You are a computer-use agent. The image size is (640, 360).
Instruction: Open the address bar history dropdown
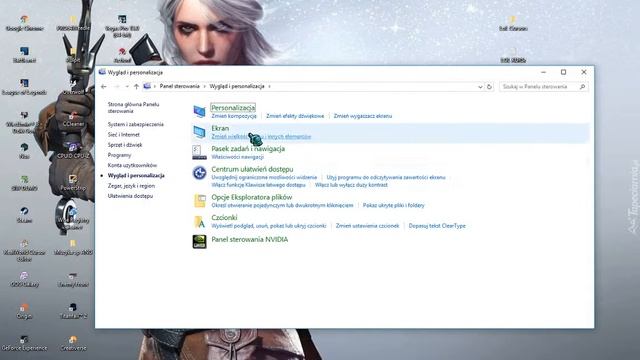(x=480, y=87)
